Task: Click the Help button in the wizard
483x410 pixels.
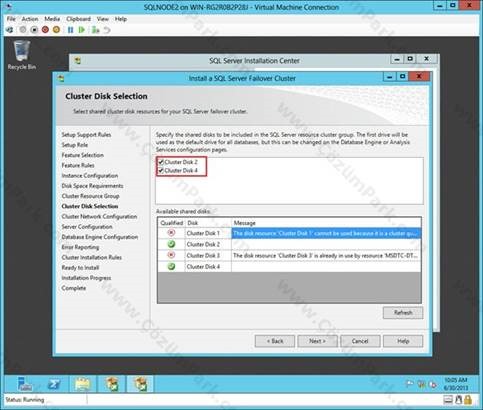Action: coord(403,341)
